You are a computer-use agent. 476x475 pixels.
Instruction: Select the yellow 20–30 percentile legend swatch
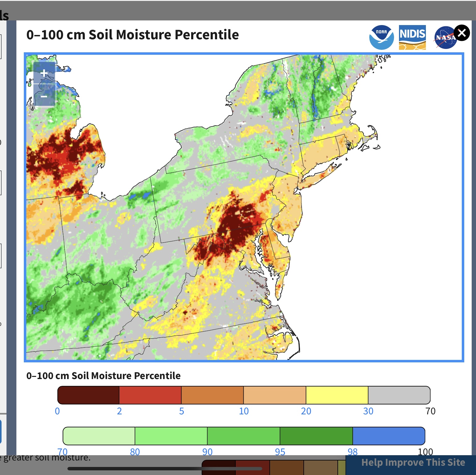(337, 395)
